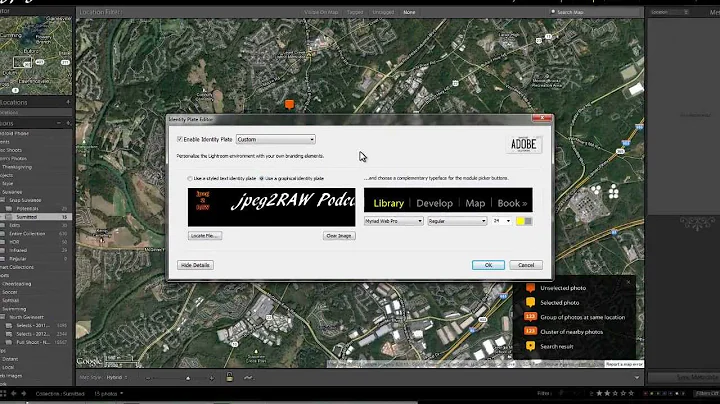Add a saved location with plus icon

68,102
